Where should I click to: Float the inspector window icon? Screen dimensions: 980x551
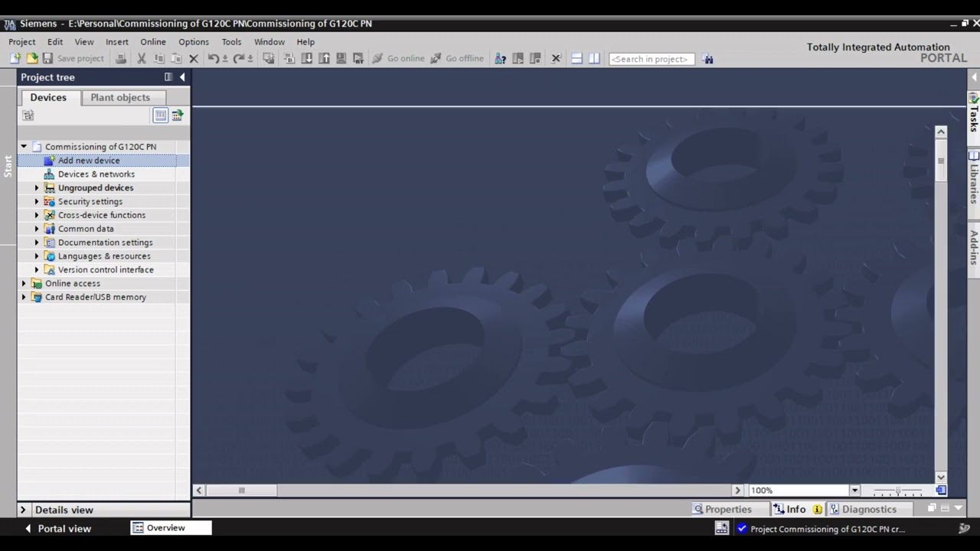pyautogui.click(x=932, y=508)
